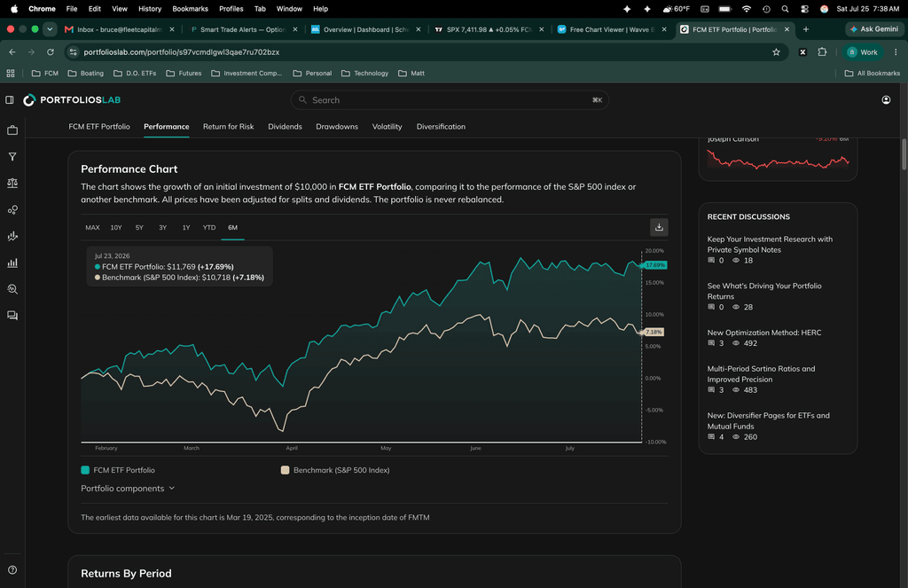Select the MAX chart range

92,228
